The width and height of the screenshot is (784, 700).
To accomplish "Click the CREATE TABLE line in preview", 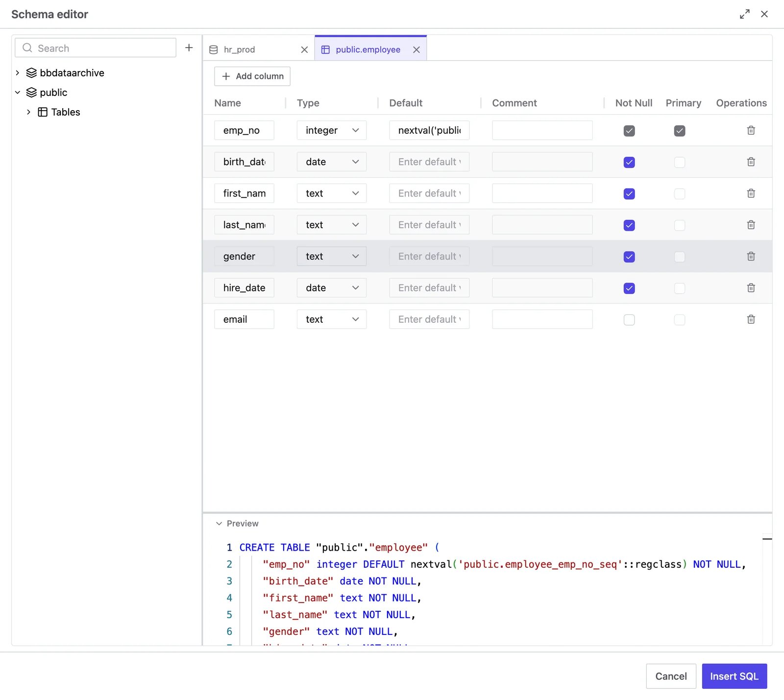I will tap(339, 548).
